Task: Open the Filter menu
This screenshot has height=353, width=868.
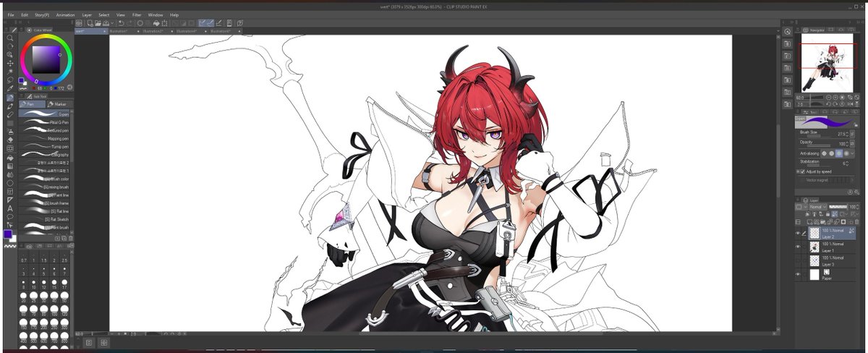Action: pos(137,14)
